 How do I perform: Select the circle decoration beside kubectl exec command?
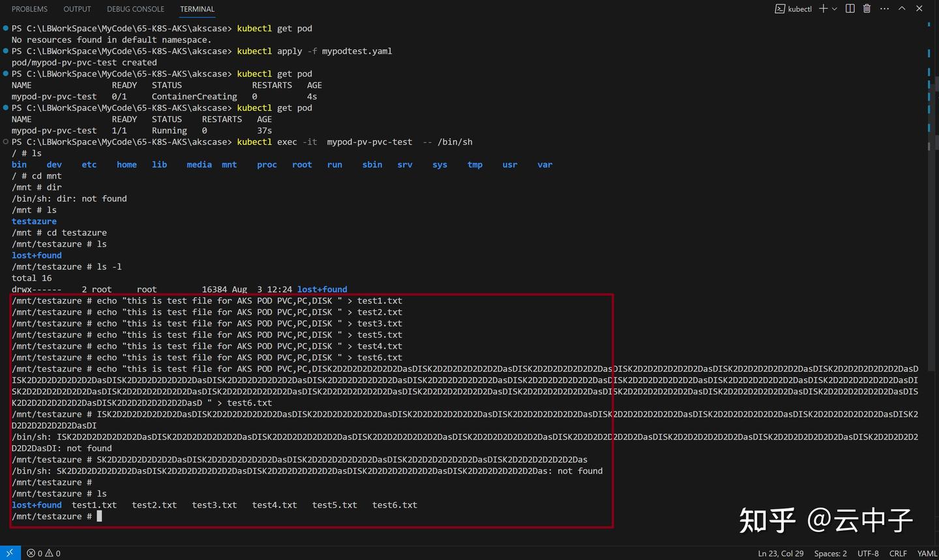point(5,141)
